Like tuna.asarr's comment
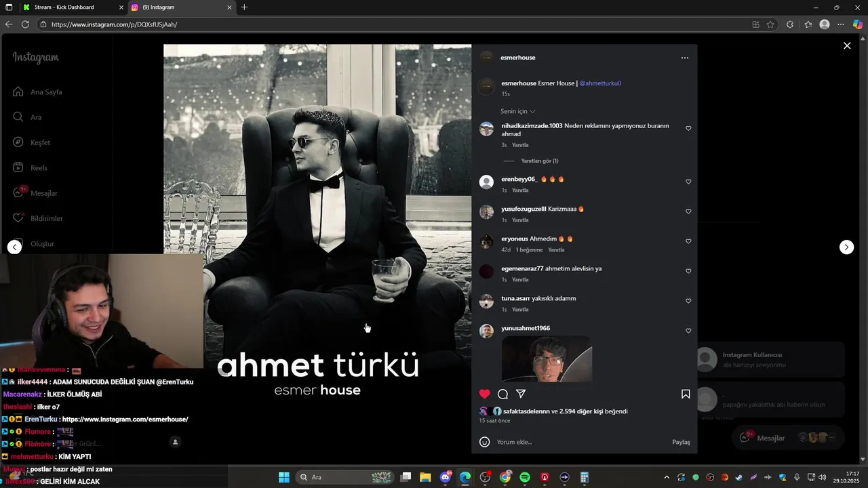Image resolution: width=868 pixels, height=488 pixels. pos(688,301)
